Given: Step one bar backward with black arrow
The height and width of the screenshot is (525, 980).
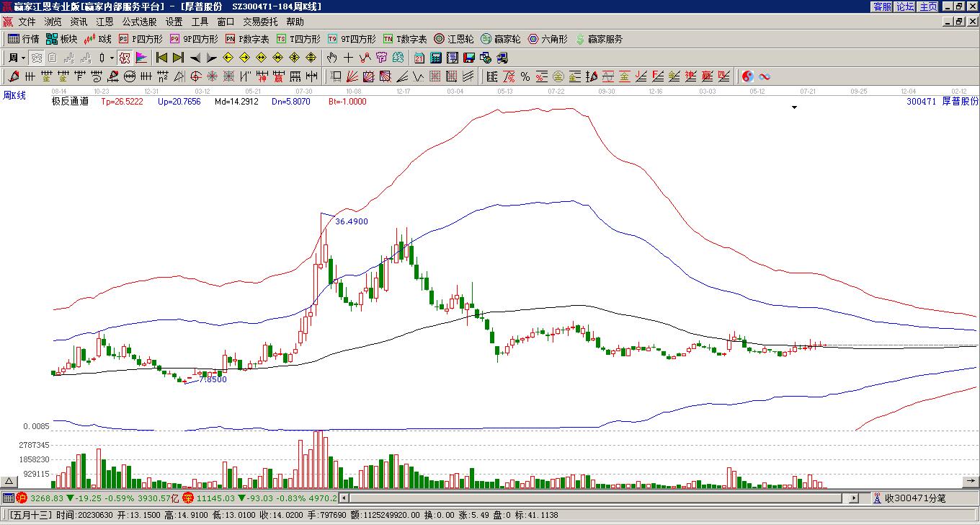Looking at the screenshot, I should coord(195,58).
